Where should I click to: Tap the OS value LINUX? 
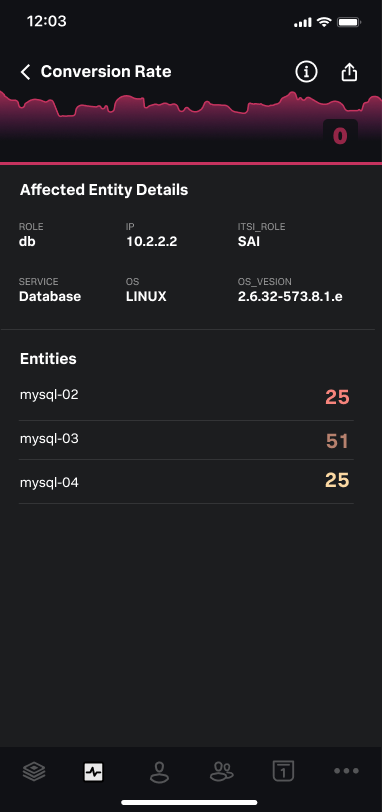(x=146, y=297)
